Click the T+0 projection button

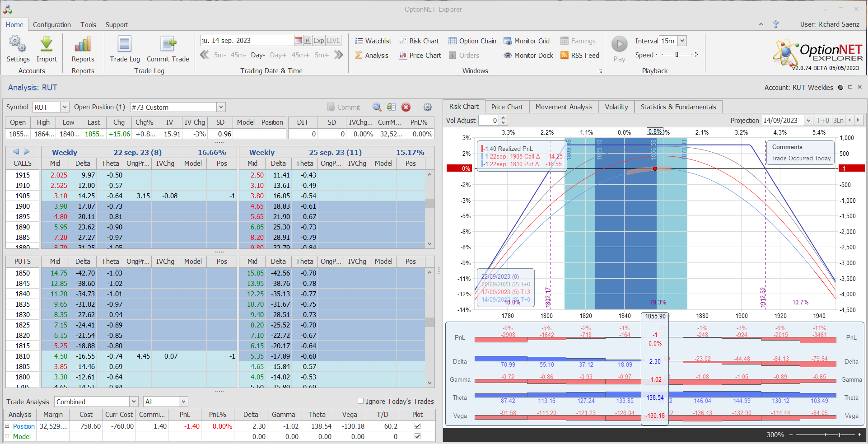822,121
